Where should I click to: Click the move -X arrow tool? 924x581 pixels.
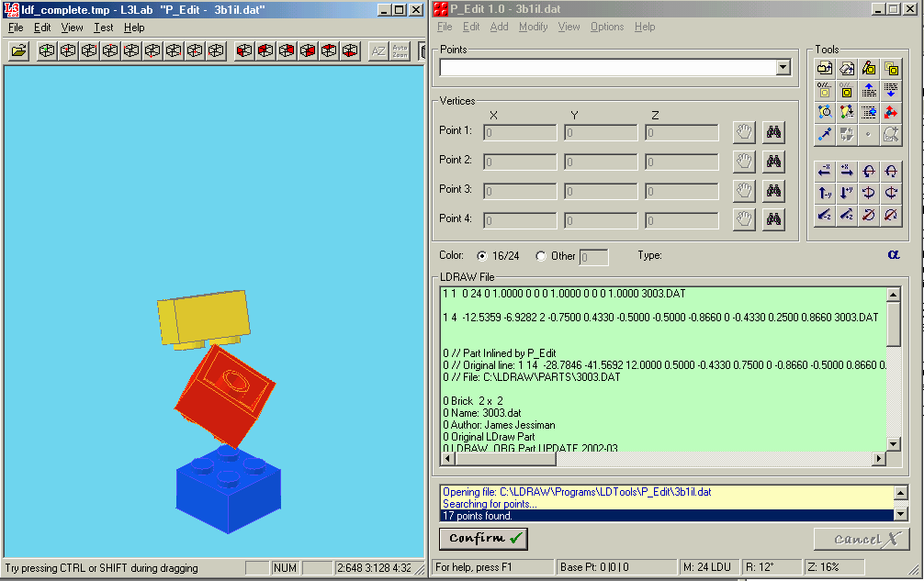coord(825,171)
